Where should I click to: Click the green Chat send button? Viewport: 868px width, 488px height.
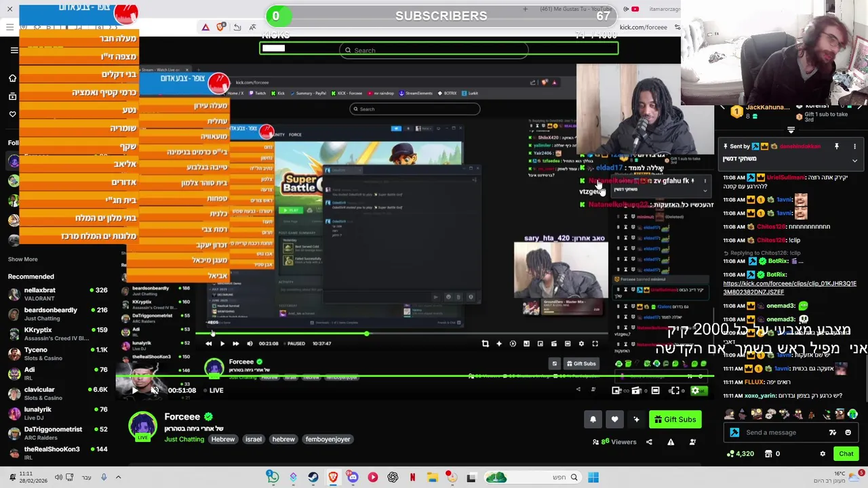coord(846,454)
